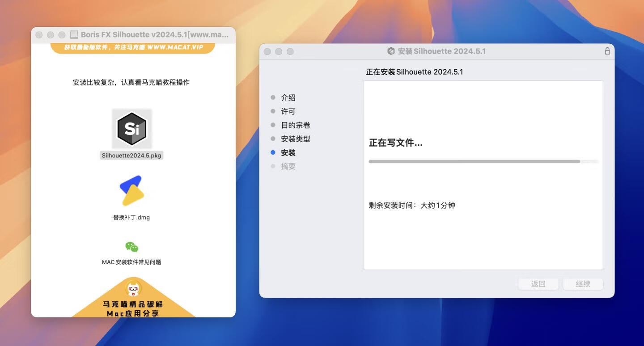
Task: Click the MAC安装软件常见问题 label
Action: point(131,262)
